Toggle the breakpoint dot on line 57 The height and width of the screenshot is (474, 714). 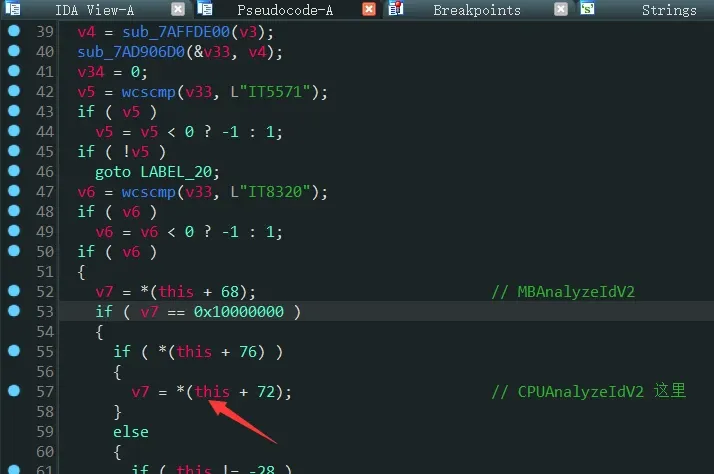[x=14, y=391]
